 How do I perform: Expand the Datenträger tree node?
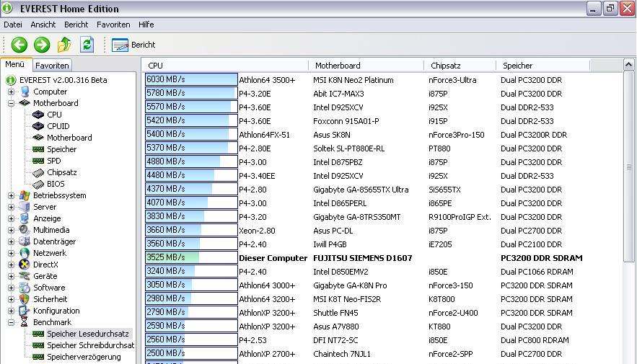click(x=12, y=242)
